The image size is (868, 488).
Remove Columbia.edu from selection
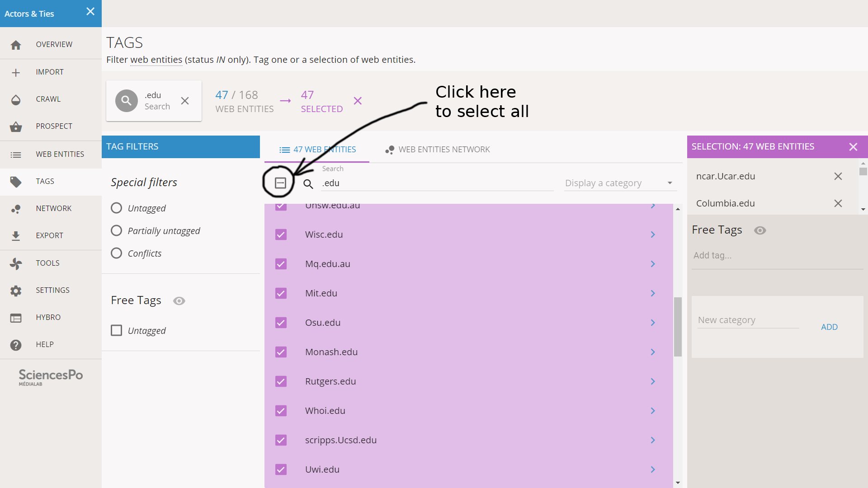tap(838, 203)
